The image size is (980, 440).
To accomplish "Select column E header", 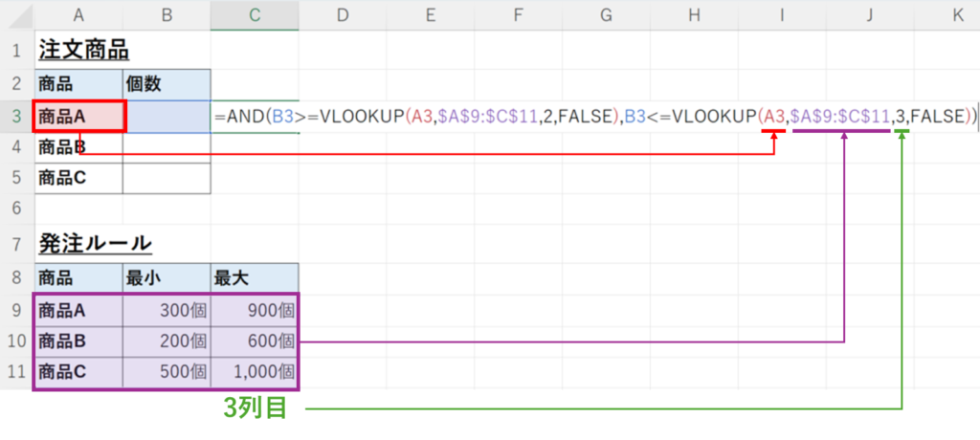I will [430, 15].
